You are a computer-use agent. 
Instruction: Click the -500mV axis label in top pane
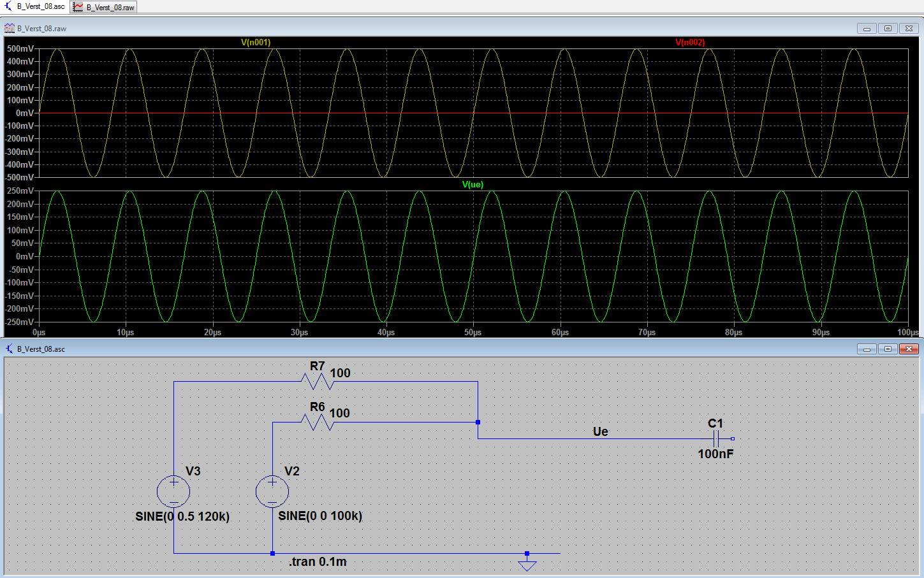pos(19,178)
